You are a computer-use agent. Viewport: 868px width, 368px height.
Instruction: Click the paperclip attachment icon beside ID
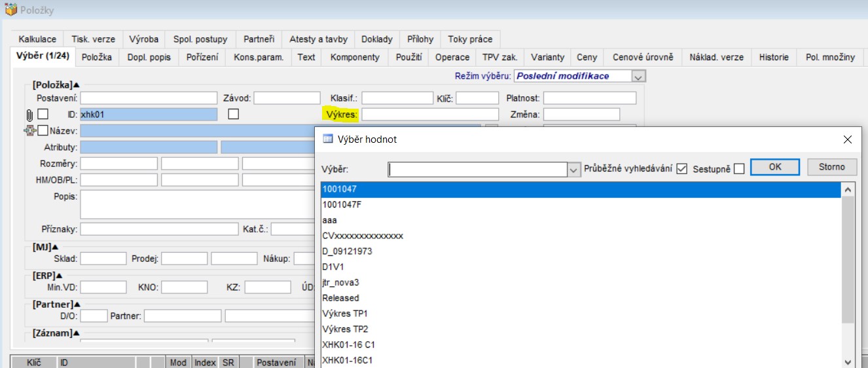pos(29,115)
